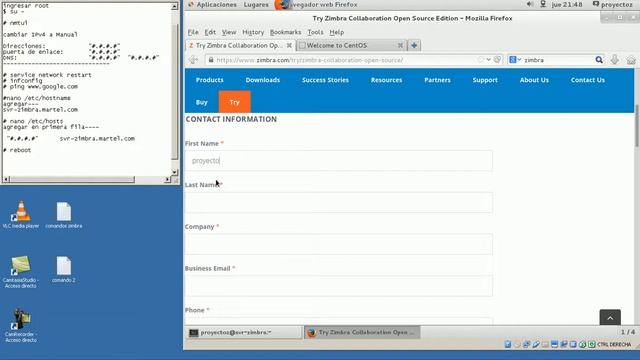Click the workspace switcher showing 1 / 4
Image resolution: width=640 pixels, height=360 pixels.
(x=628, y=332)
